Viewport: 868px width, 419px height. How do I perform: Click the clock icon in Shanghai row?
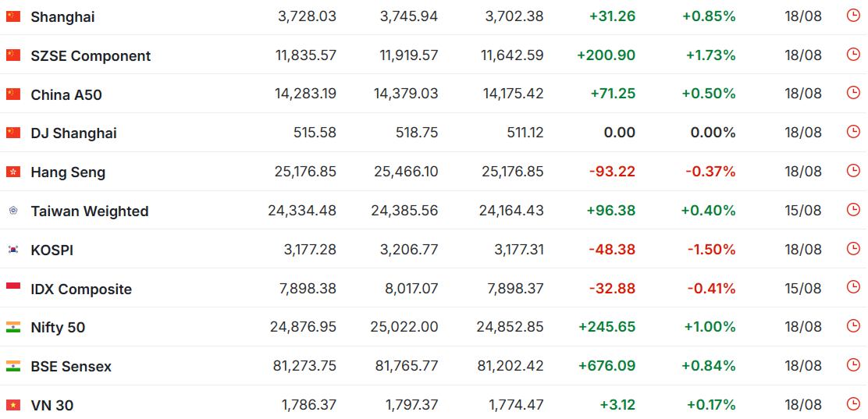854,16
